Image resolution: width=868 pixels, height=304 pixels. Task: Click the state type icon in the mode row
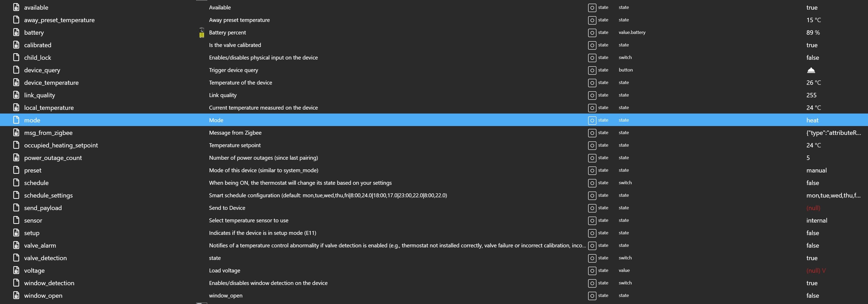(x=592, y=121)
